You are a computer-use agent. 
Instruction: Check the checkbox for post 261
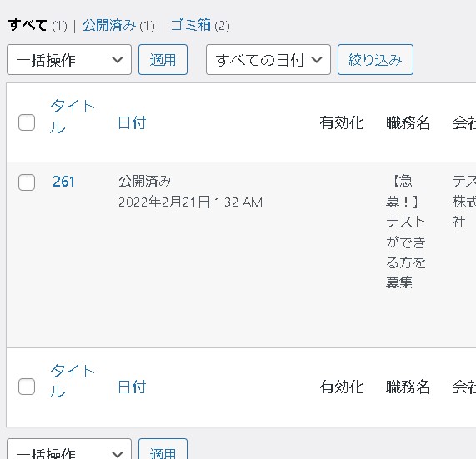27,182
